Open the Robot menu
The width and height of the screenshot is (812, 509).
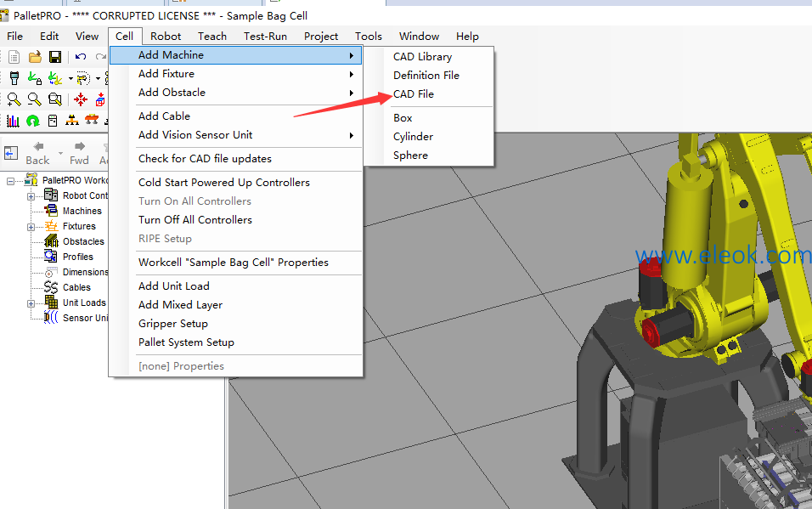[x=166, y=37]
